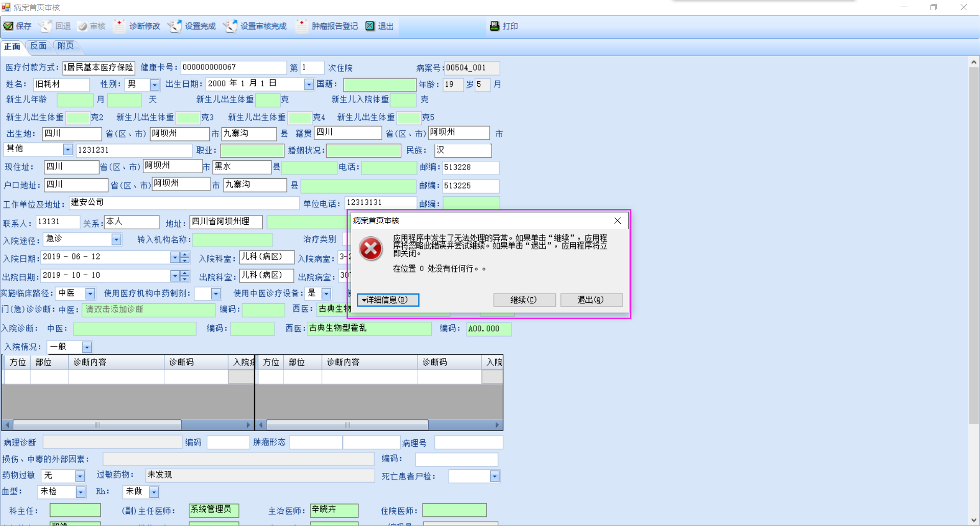Click the 编码 field showing A00.000

(x=489, y=329)
